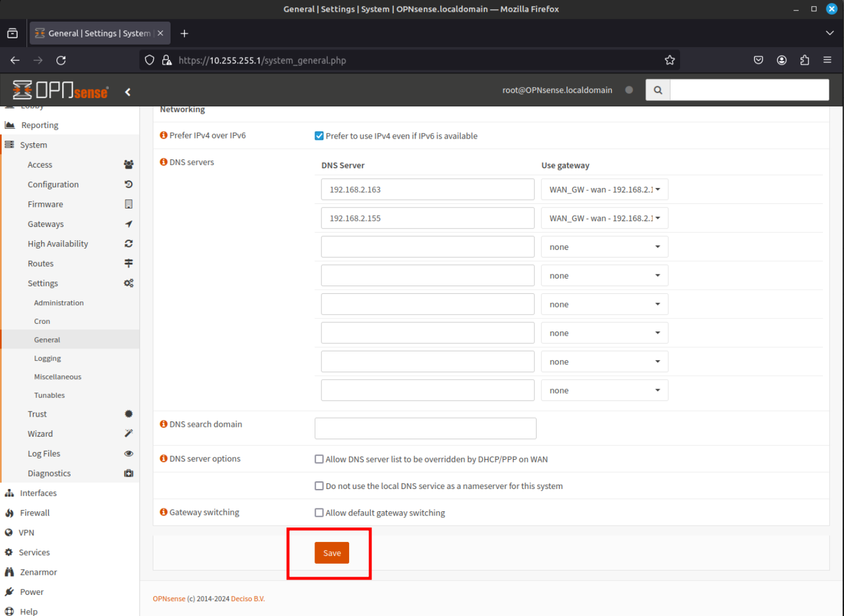This screenshot has height=616, width=844.
Task: Click the Settings gears icon
Action: click(129, 283)
